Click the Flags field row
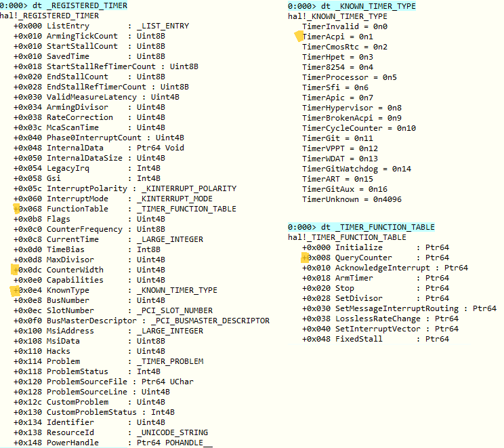Screen dimensions: 504x448 point(89,219)
